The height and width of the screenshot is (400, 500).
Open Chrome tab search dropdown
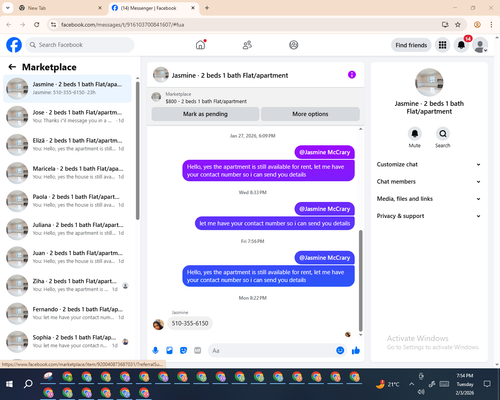[x=8, y=8]
